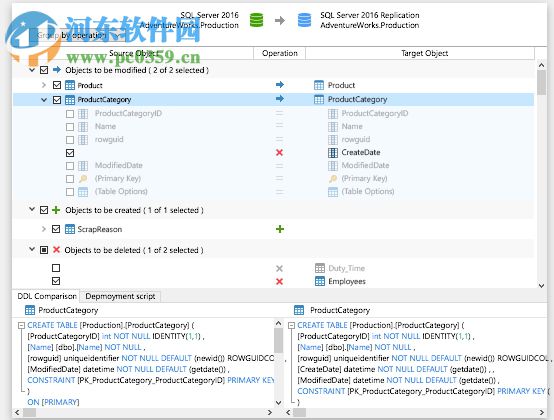Click the source Product table icon
The height and width of the screenshot is (420, 554).
pos(70,85)
